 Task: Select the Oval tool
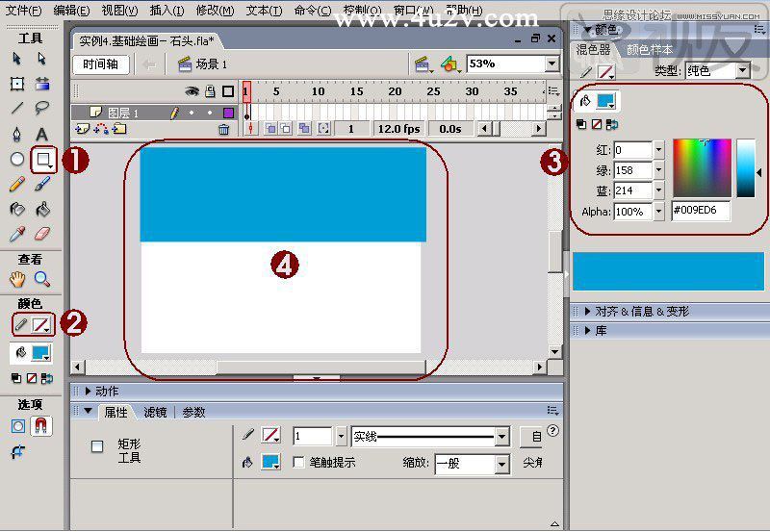pyautogui.click(x=17, y=160)
